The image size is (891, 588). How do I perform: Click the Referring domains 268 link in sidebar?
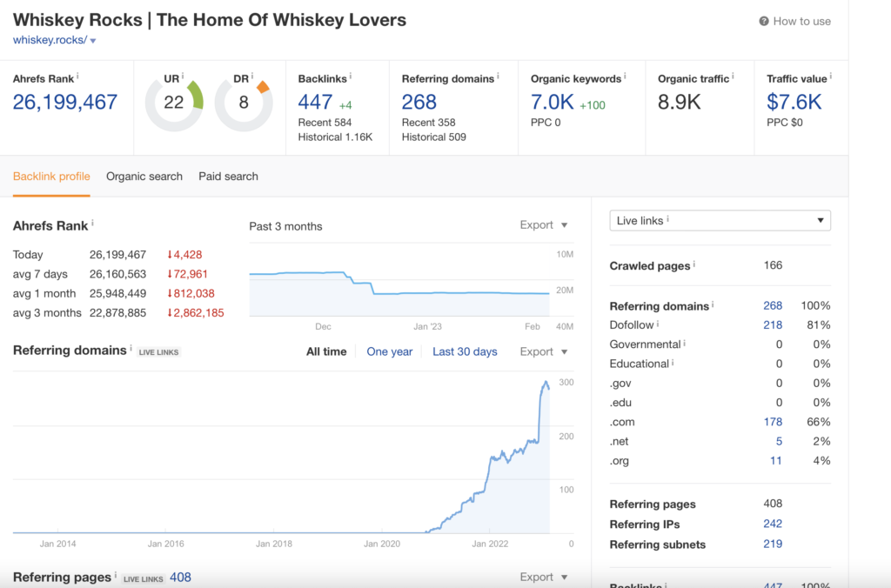[773, 305]
